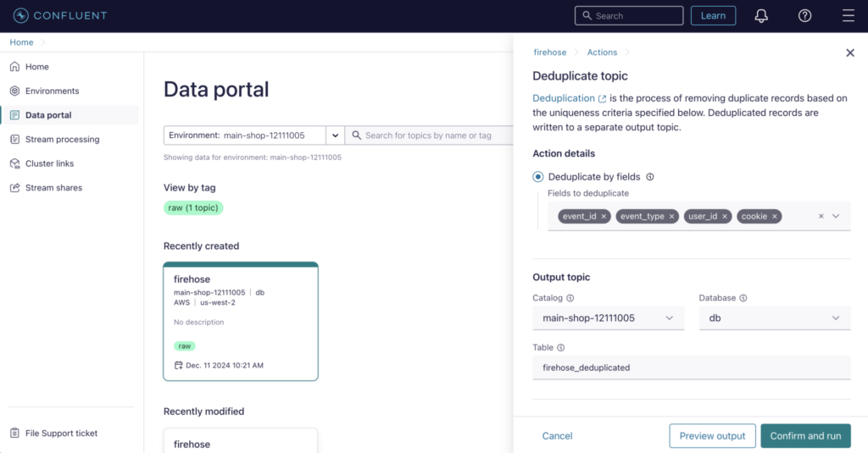Click Confirm and run

click(x=805, y=436)
